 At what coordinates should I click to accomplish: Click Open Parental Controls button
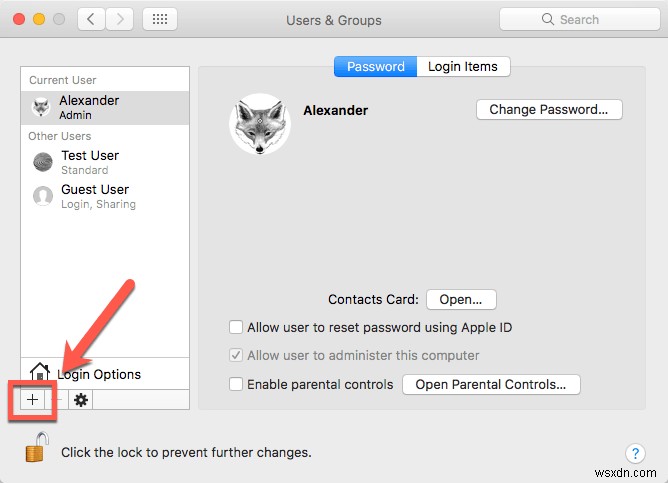pos(491,384)
